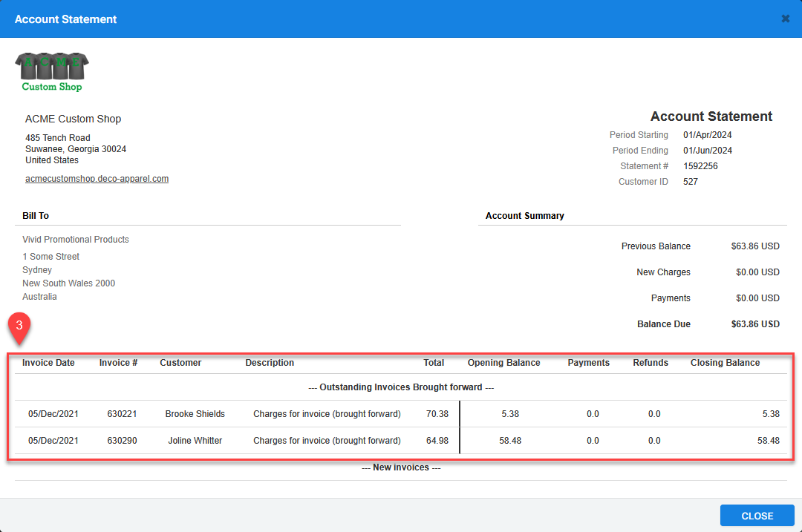Click customer name Brooke Shields
The width and height of the screenshot is (802, 532).
[x=195, y=414]
